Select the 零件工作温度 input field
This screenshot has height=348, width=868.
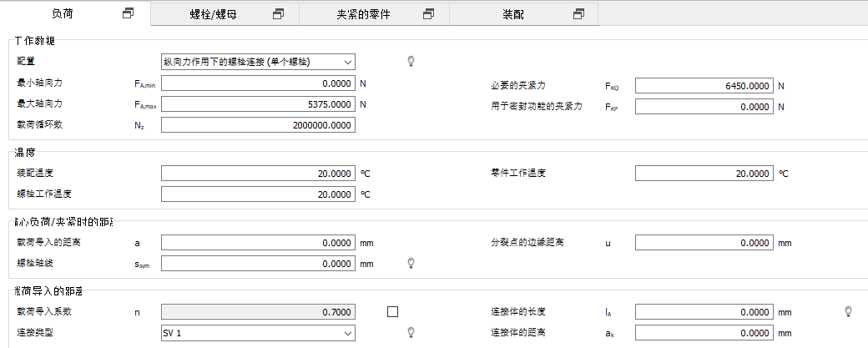click(704, 174)
